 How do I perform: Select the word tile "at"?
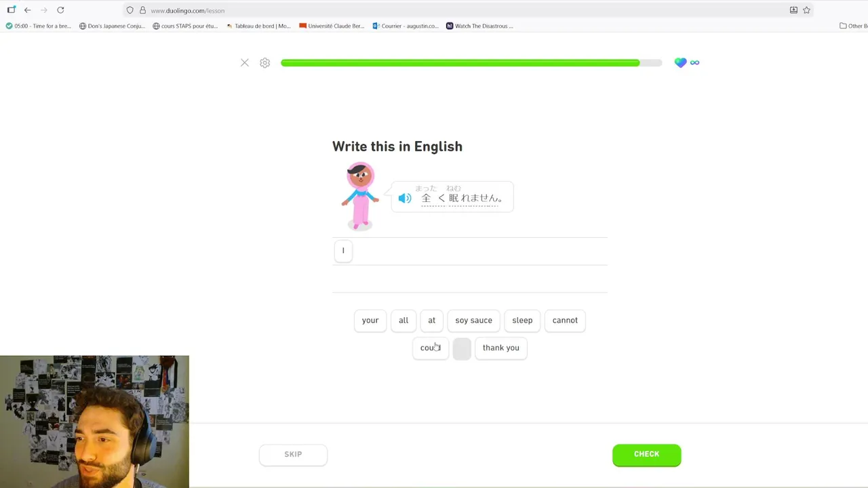pyautogui.click(x=432, y=321)
